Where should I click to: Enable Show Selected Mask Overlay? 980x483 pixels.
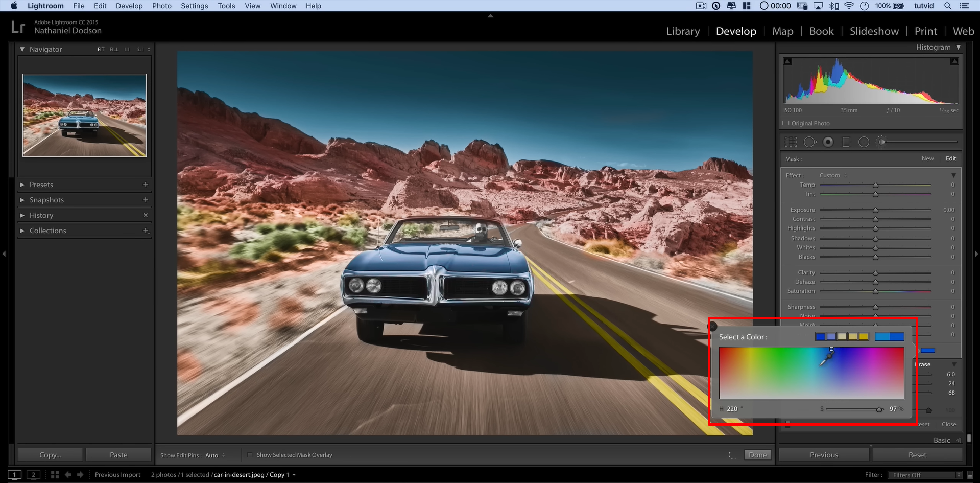[x=250, y=455]
